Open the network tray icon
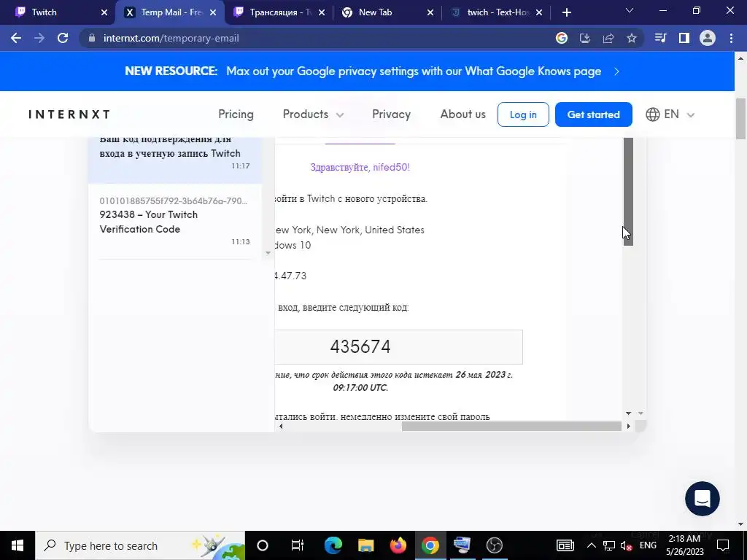 point(609,545)
